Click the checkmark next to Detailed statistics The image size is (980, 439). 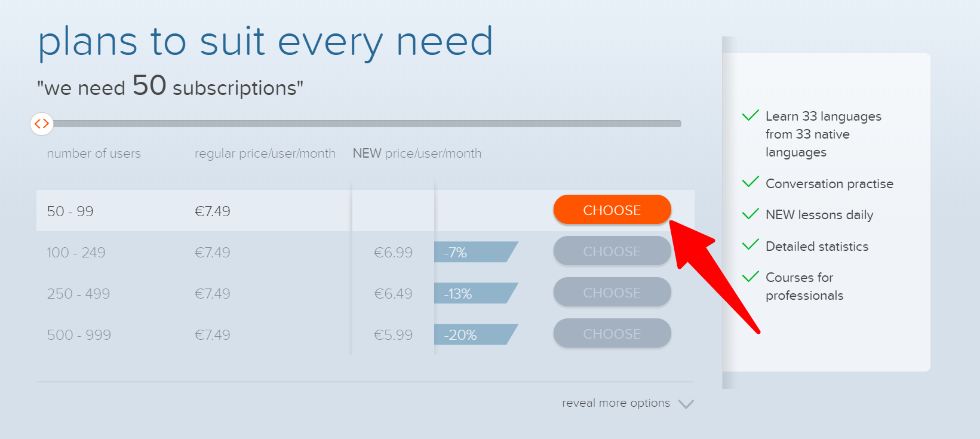pyautogui.click(x=751, y=245)
